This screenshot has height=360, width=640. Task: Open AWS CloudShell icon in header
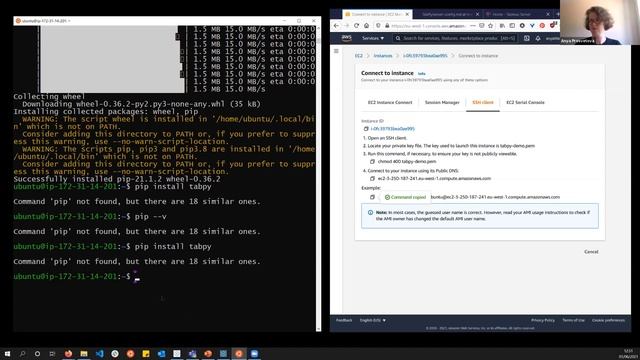[x=527, y=38]
